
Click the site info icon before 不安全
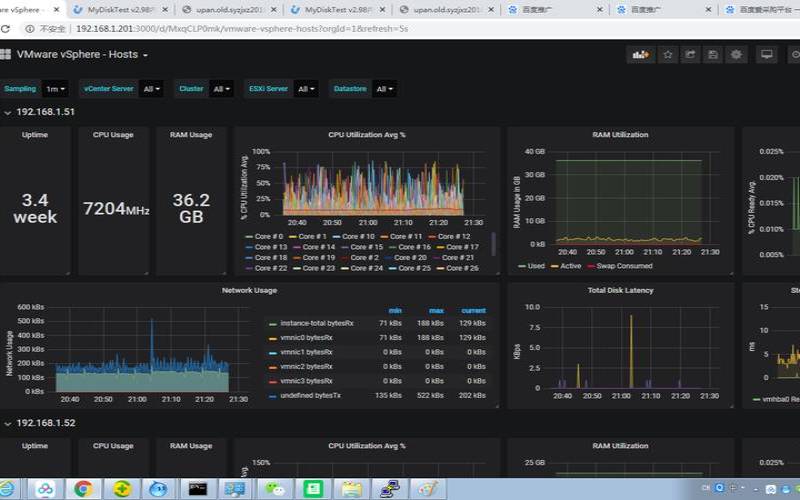[x=30, y=29]
